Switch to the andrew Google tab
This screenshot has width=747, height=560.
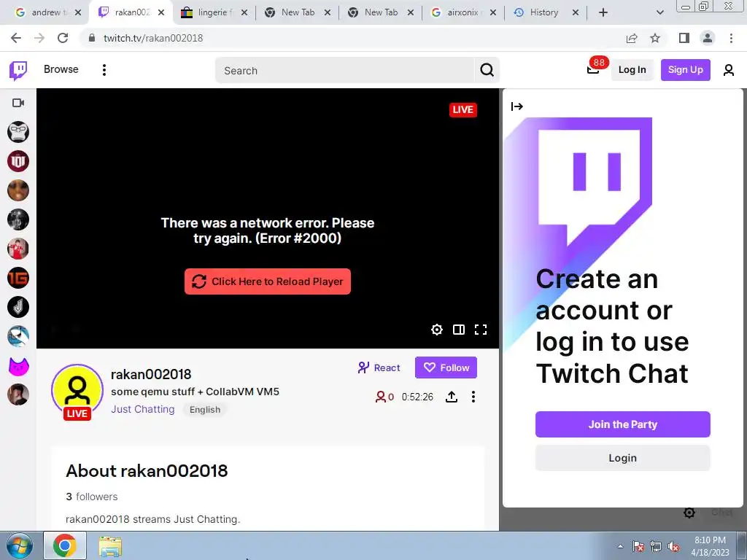point(46,12)
